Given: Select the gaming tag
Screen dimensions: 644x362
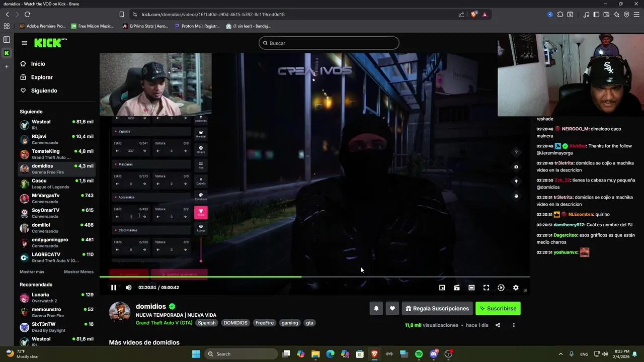Looking at the screenshot, I should (290, 323).
